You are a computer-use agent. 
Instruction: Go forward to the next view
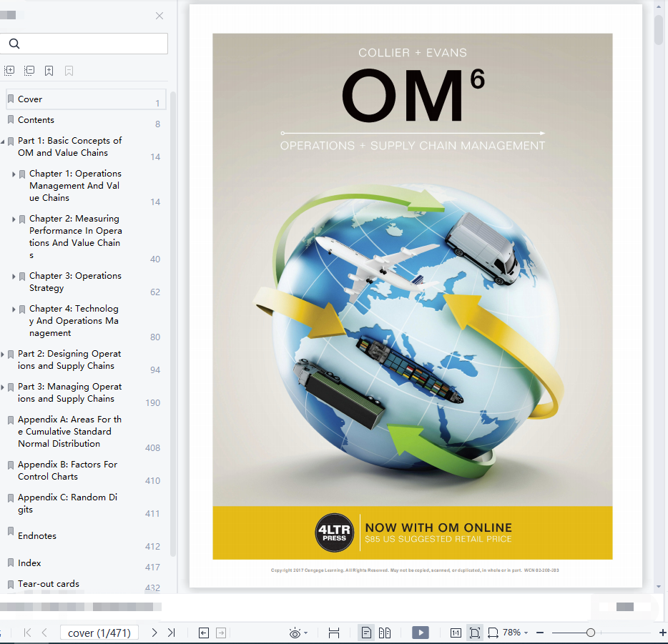point(221,633)
